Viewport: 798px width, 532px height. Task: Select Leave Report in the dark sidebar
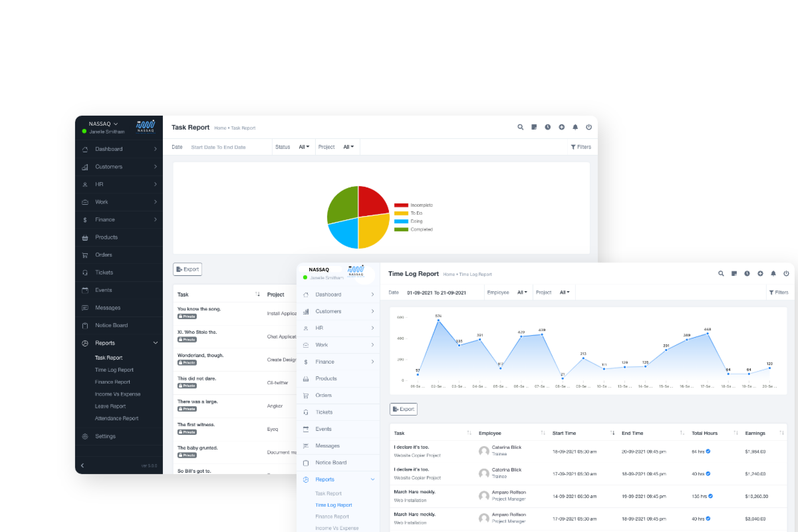110,406
